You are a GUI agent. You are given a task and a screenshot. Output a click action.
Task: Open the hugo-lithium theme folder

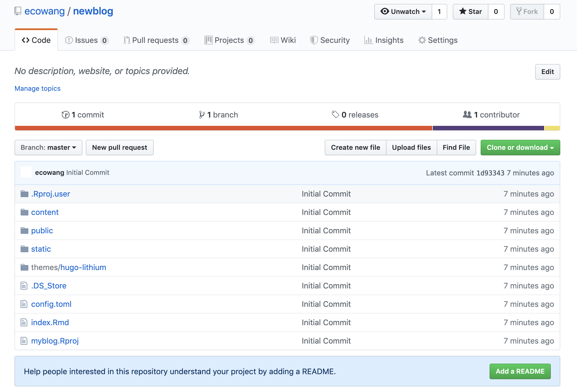(x=83, y=267)
